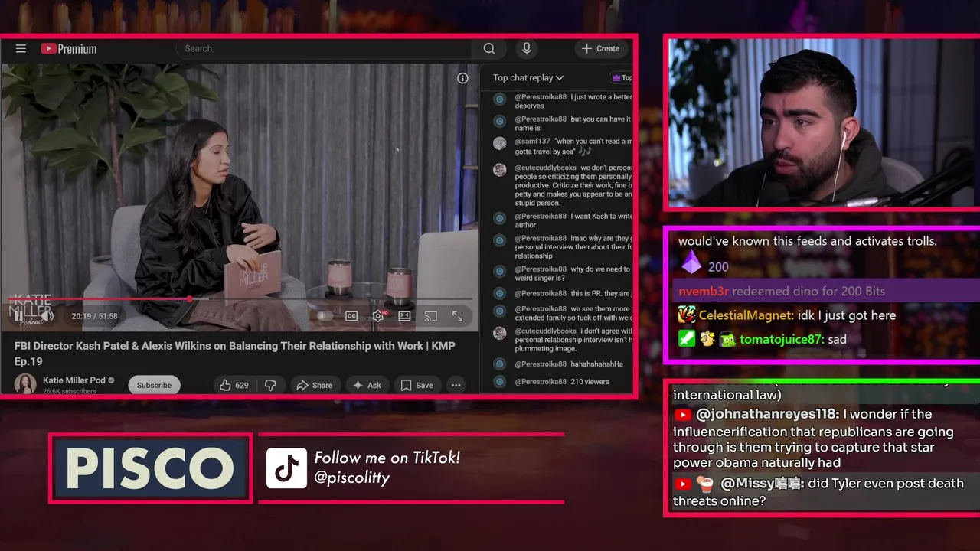Open Katie Miller Pod channel name link
980x551 pixels.
73,380
